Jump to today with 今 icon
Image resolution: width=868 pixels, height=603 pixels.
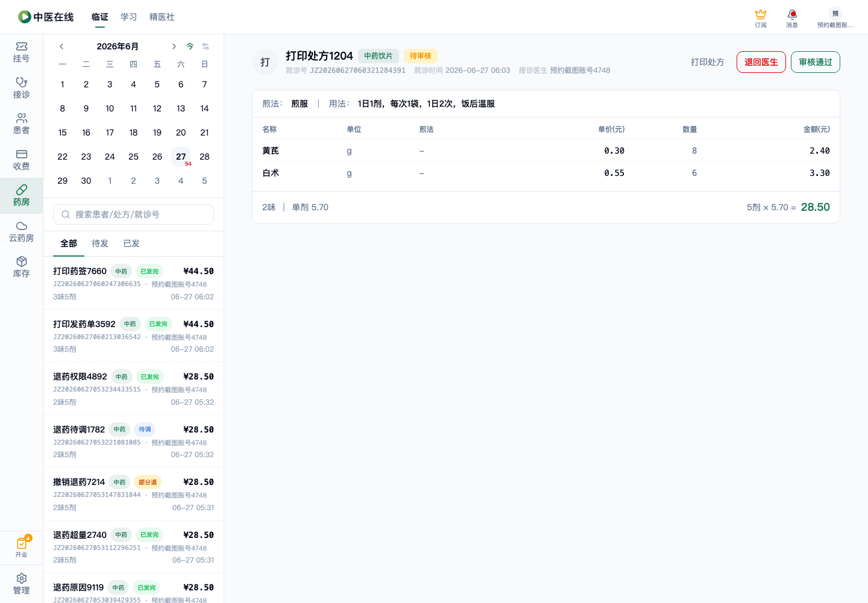point(190,46)
